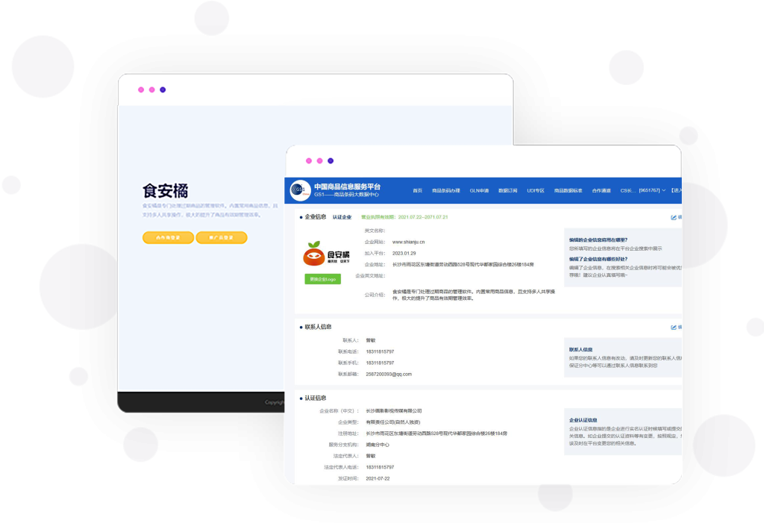Click the 企业信息 section heading

[x=316, y=217]
